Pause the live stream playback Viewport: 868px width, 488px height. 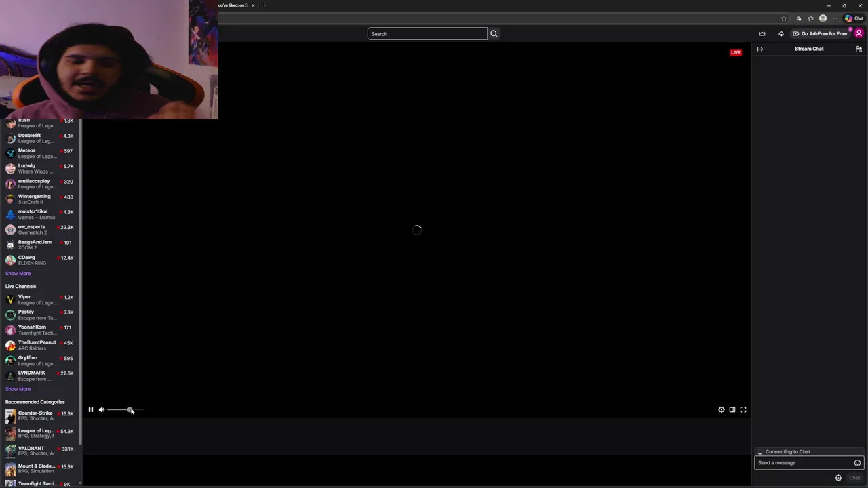tap(90, 409)
